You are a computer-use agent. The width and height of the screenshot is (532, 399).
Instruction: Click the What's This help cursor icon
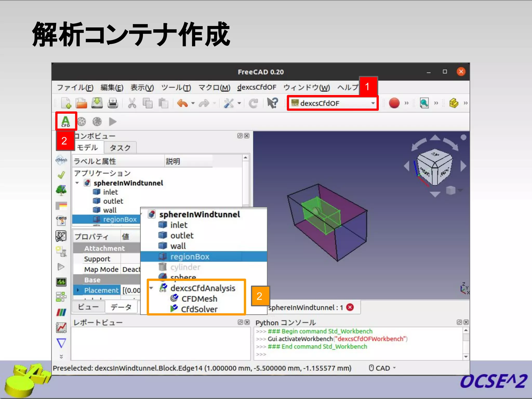pos(272,103)
